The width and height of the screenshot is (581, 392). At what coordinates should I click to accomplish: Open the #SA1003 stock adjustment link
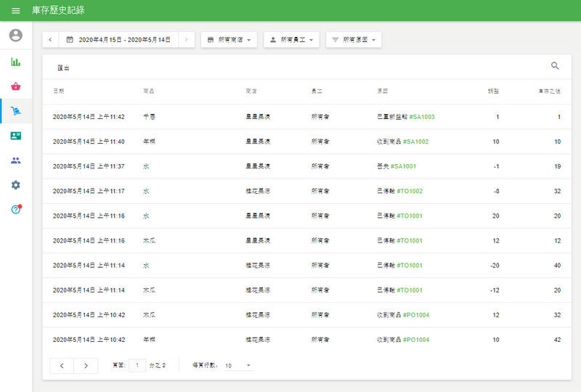(422, 117)
